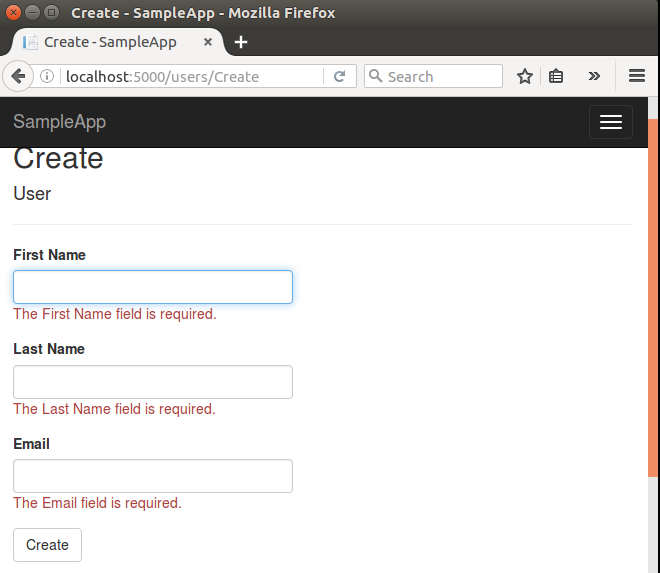Select the Create - SampleApp tab
The image size is (660, 573).
(110, 42)
